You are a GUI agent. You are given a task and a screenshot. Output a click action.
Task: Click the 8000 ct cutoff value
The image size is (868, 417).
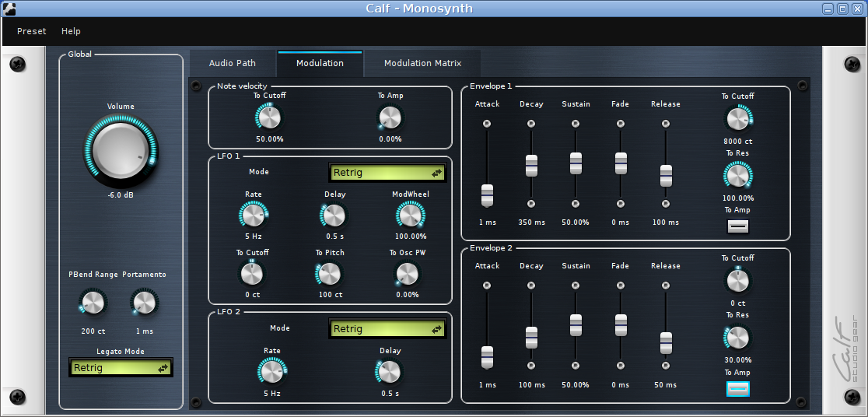[738, 142]
